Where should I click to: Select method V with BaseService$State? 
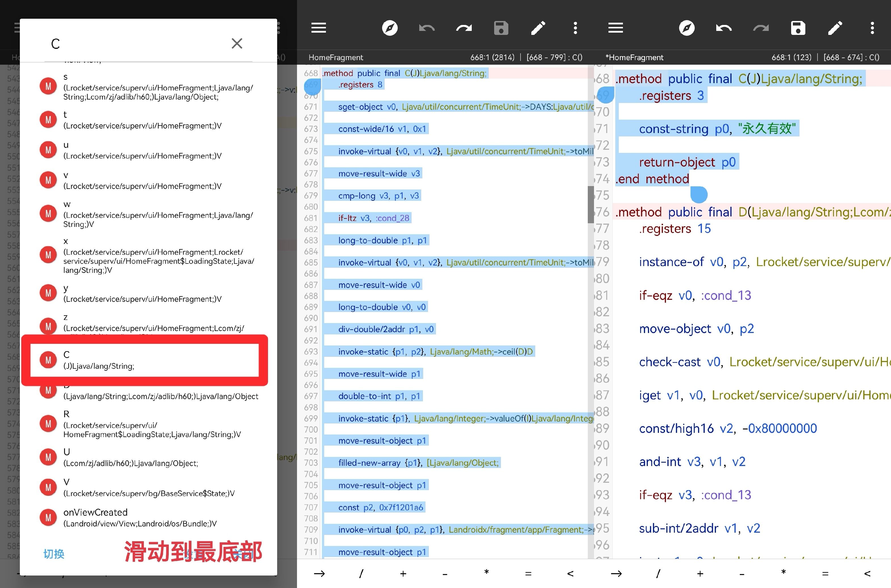[x=149, y=488]
